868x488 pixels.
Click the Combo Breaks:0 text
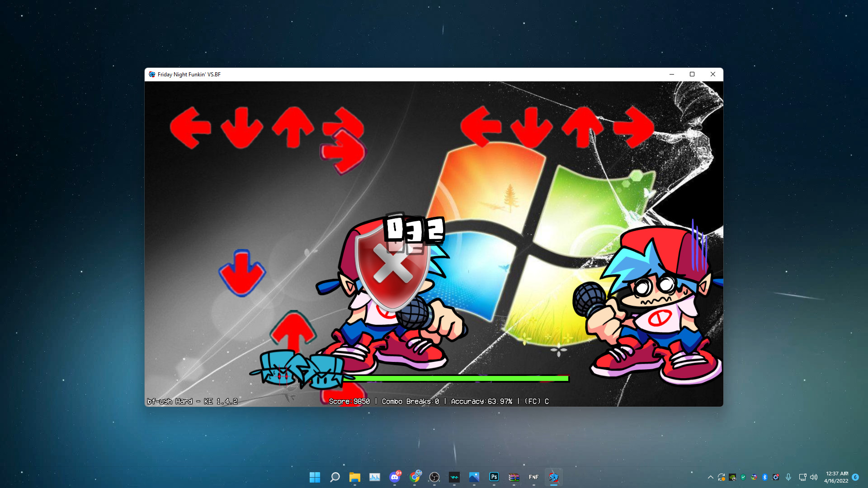[x=410, y=401]
